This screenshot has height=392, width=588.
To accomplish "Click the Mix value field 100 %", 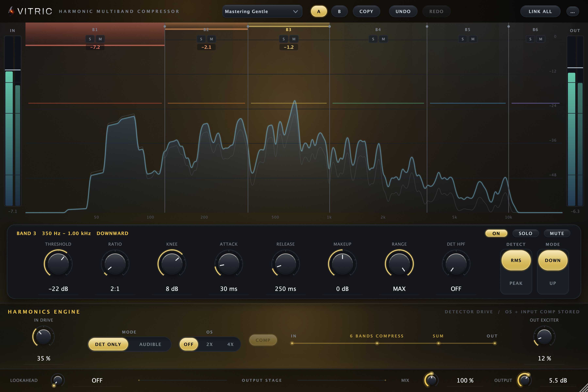I will coord(465,380).
